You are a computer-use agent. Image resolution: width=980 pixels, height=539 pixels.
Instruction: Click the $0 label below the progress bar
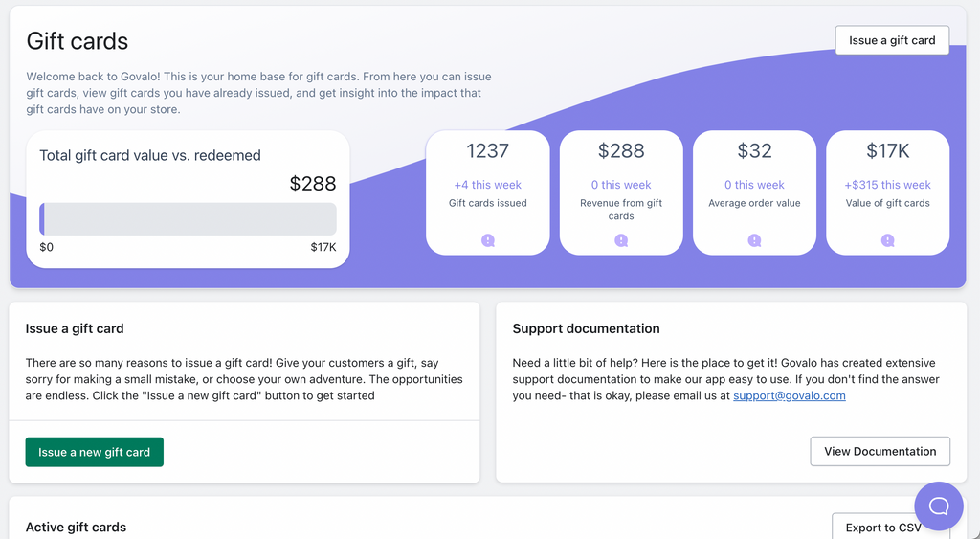point(46,247)
